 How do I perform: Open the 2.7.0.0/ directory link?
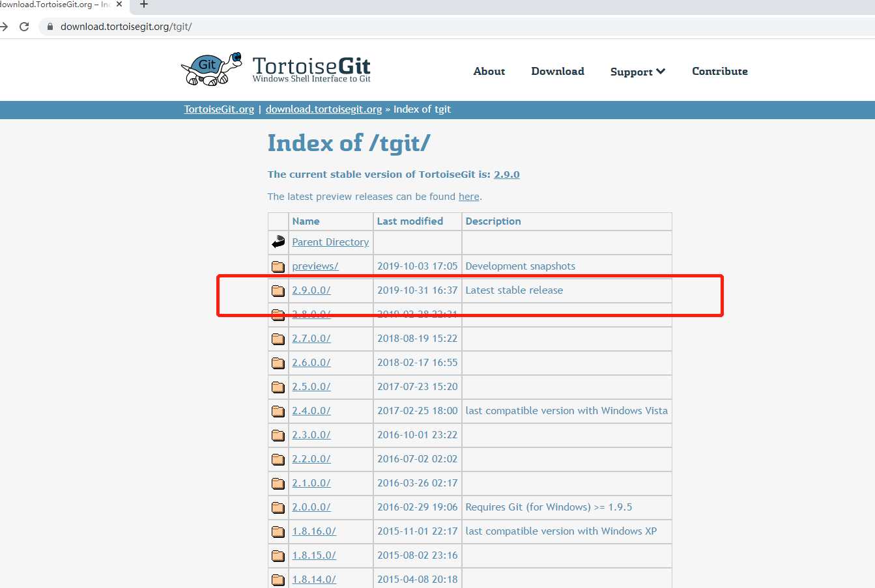311,339
